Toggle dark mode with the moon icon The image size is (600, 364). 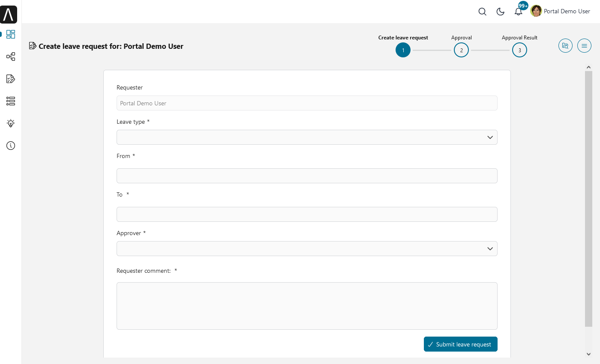click(x=500, y=12)
